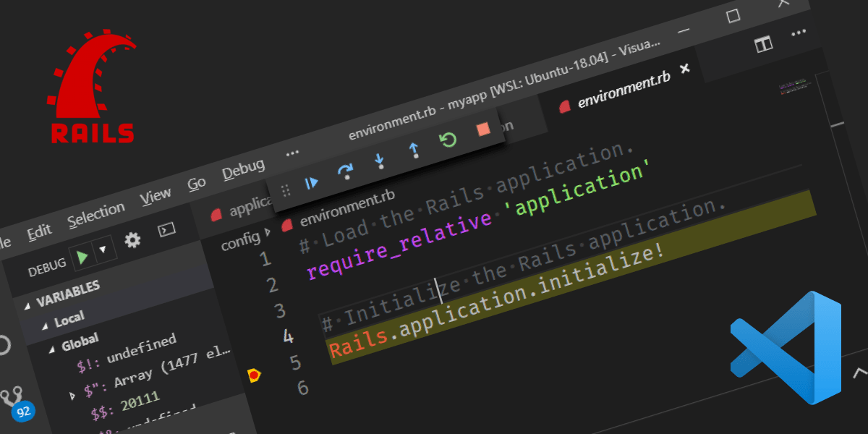Click line number 6 in gutter

302,388
